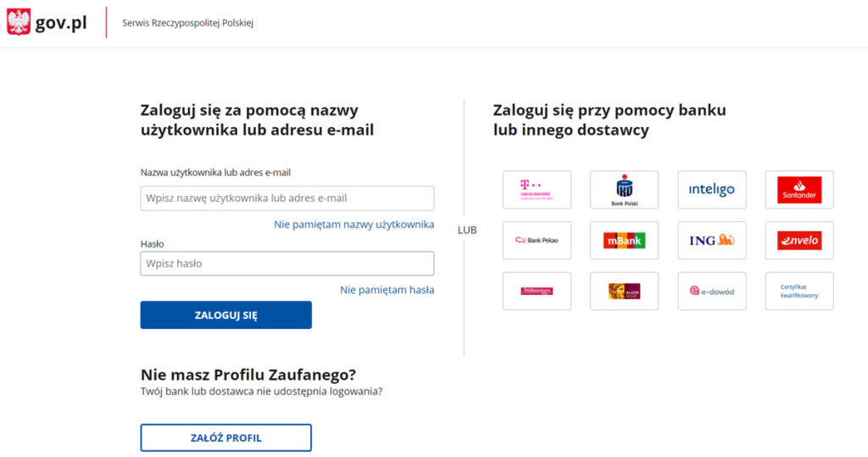This screenshot has height=457, width=868.
Task: Log in with Millennium bank
Action: pos(537,291)
